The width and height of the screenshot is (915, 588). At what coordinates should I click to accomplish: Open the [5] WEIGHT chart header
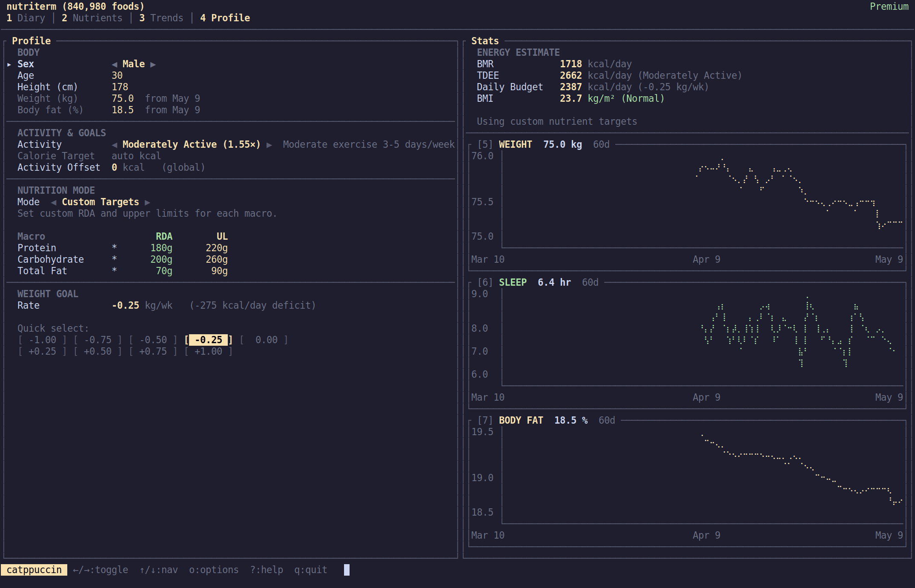point(544,144)
